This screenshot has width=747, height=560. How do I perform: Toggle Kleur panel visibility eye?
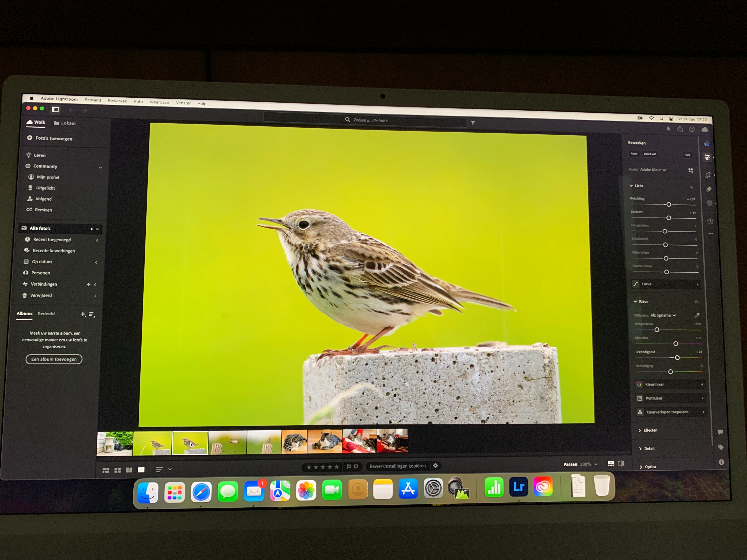pyautogui.click(x=696, y=302)
